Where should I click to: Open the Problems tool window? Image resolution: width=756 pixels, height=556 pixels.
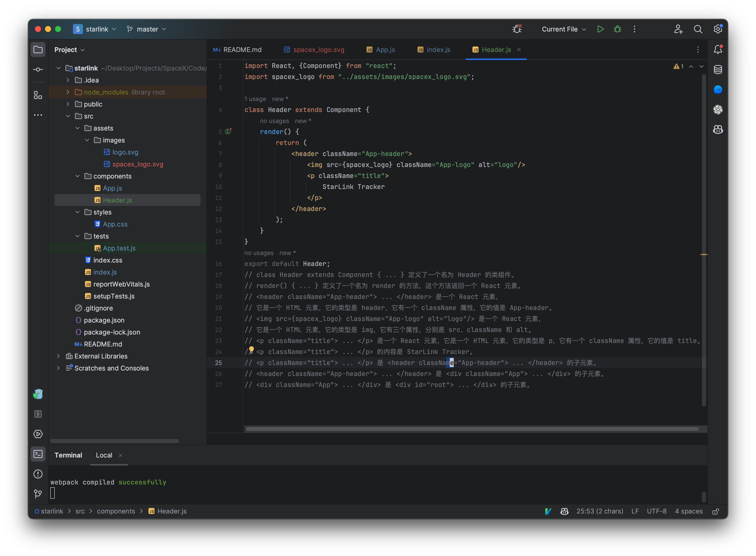pos(38,474)
